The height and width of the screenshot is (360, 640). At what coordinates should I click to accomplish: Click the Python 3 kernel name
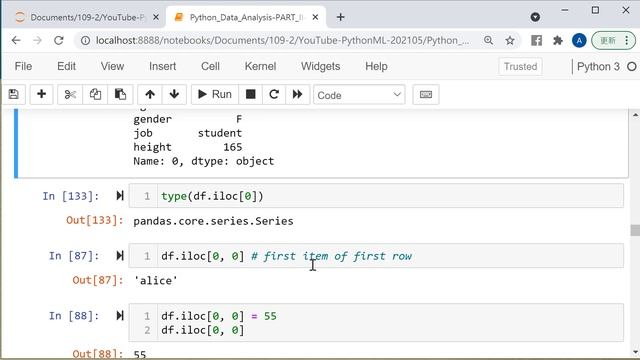[598, 67]
